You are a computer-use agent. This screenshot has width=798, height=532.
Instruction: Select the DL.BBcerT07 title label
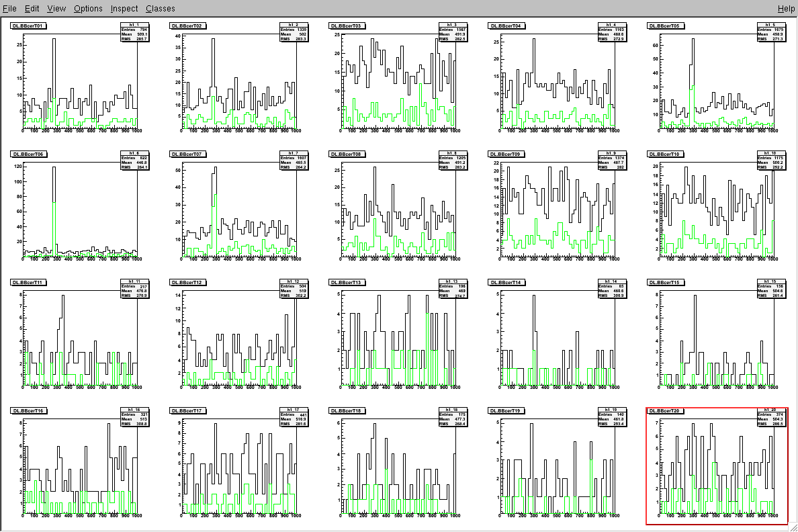point(188,154)
